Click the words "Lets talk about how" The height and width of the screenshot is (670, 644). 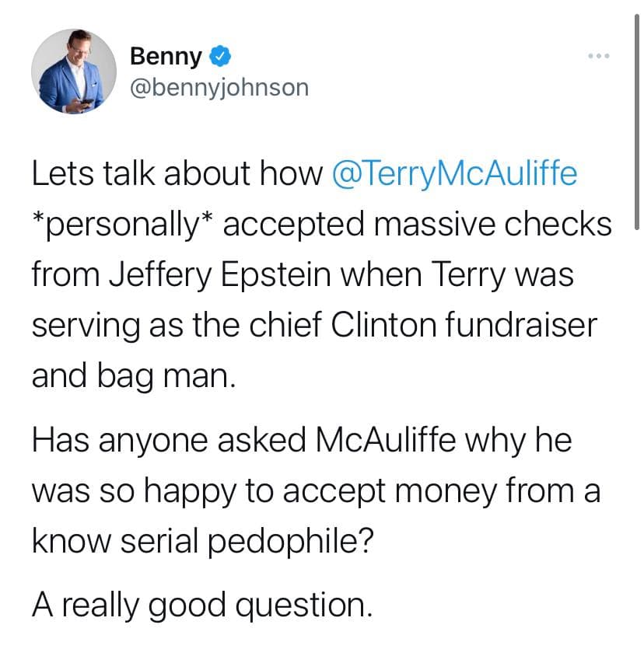tap(177, 174)
